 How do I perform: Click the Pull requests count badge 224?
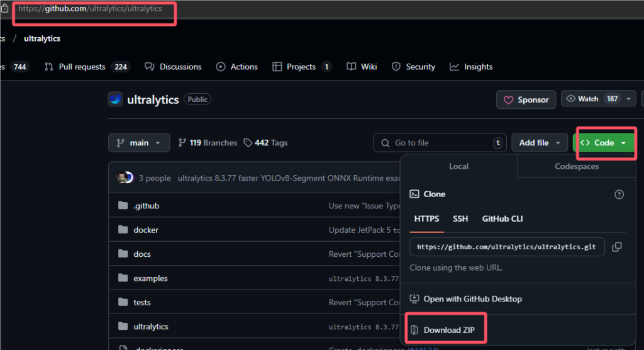[120, 67]
